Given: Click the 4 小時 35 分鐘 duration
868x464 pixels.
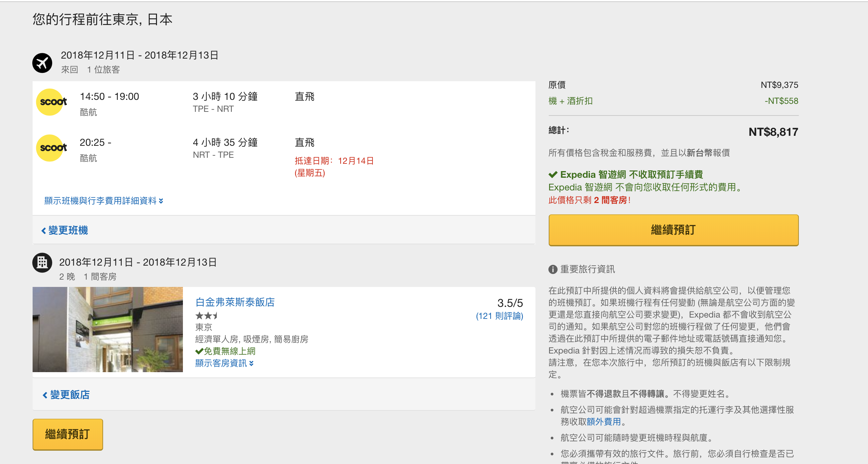Looking at the screenshot, I should [225, 142].
